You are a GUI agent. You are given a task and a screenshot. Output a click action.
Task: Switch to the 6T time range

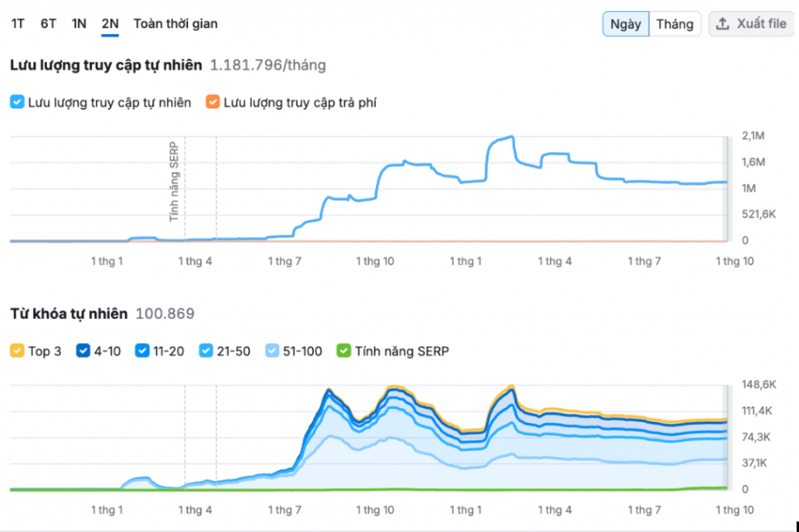coord(48,23)
